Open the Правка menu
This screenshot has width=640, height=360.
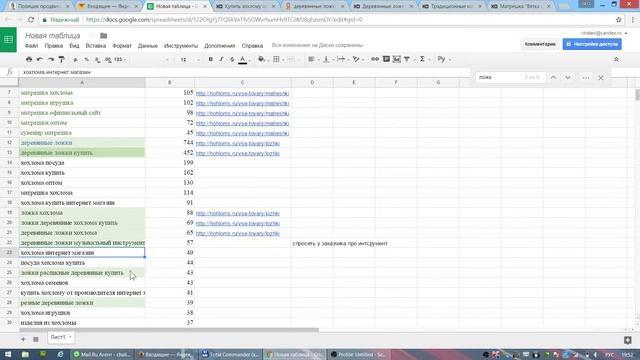(x=54, y=46)
